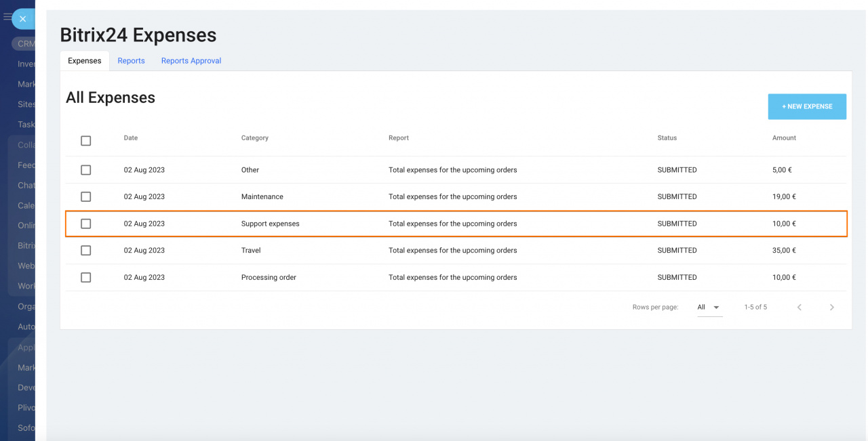Select the Other category cell

tap(250, 170)
